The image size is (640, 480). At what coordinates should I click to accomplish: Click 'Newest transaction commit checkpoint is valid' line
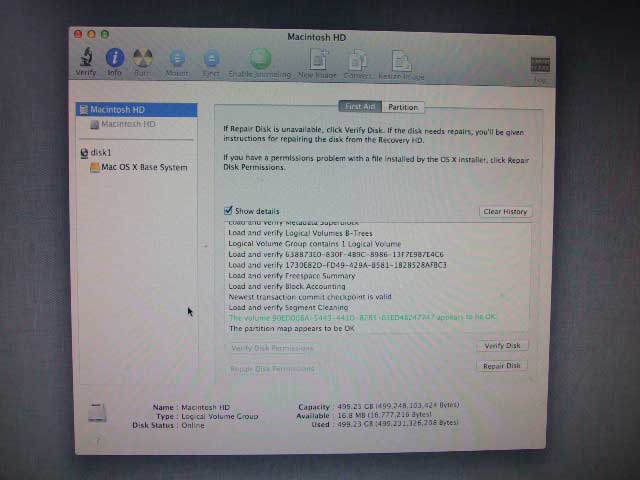[310, 297]
